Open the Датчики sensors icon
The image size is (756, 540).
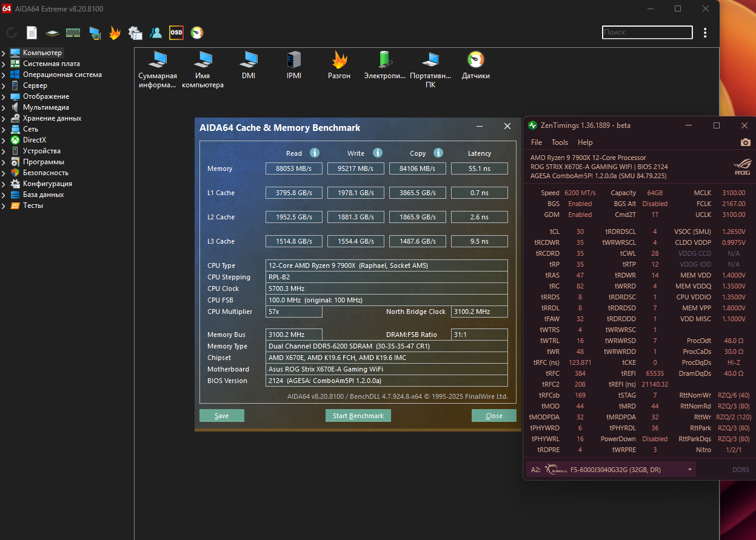coord(475,60)
